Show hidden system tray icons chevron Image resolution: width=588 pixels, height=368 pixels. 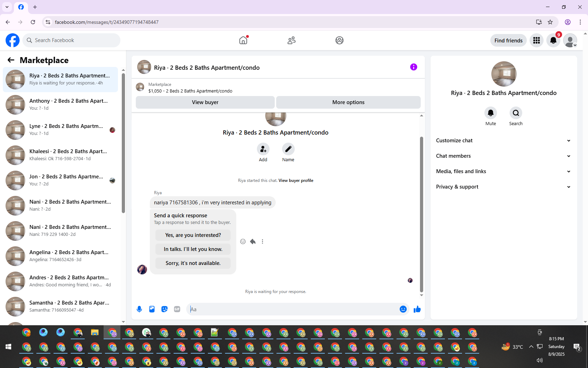coord(531,347)
